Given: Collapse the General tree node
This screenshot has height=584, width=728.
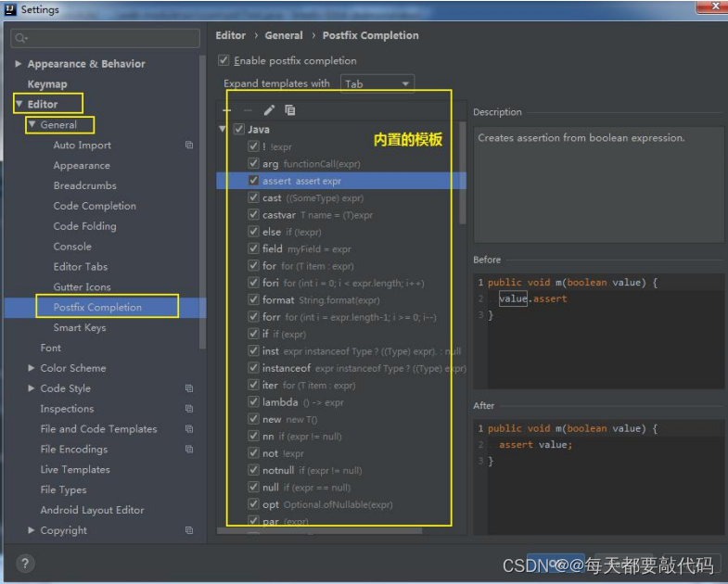Looking at the screenshot, I should pos(32,124).
